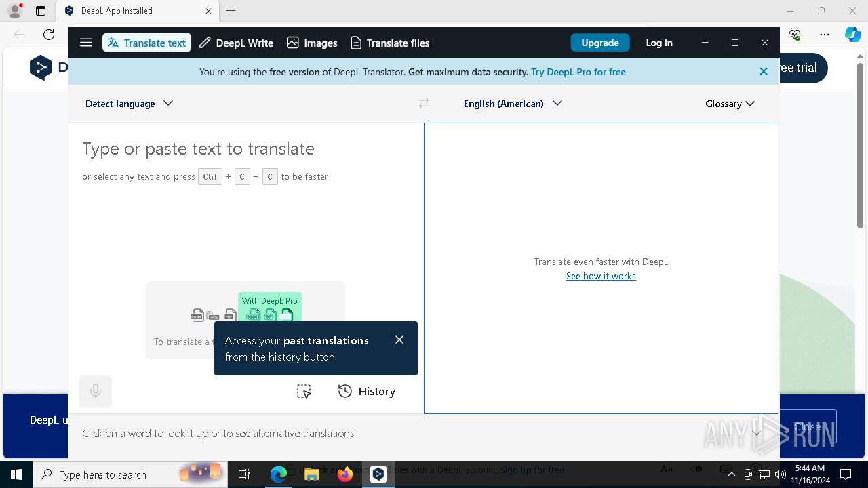Open Edge tab actions menu
The width and height of the screenshot is (868, 488).
[x=41, y=11]
